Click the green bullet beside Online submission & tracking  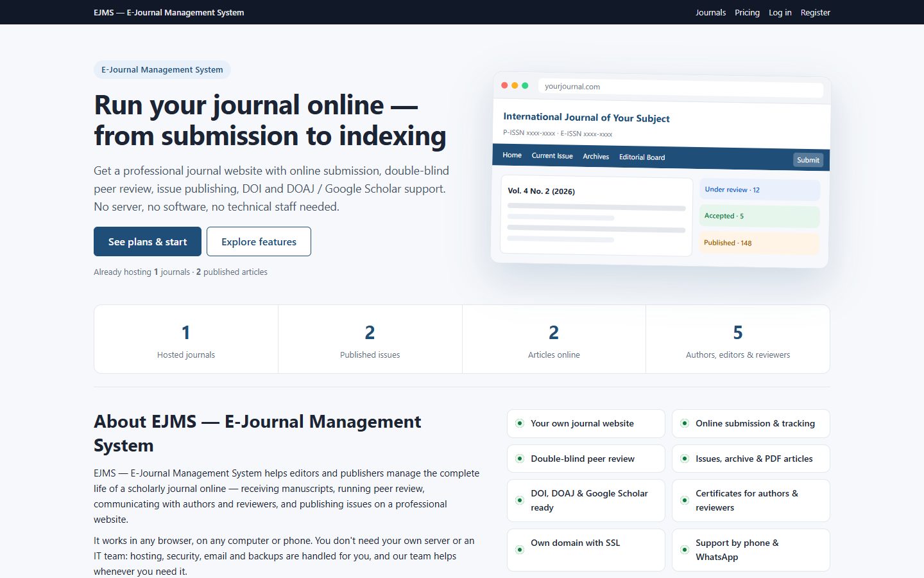pyautogui.click(x=685, y=423)
